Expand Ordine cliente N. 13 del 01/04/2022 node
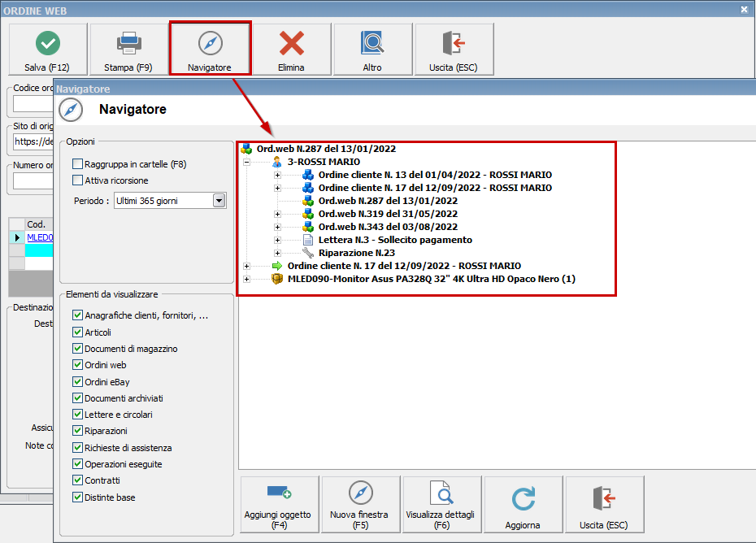This screenshot has height=543, width=756. [278, 175]
